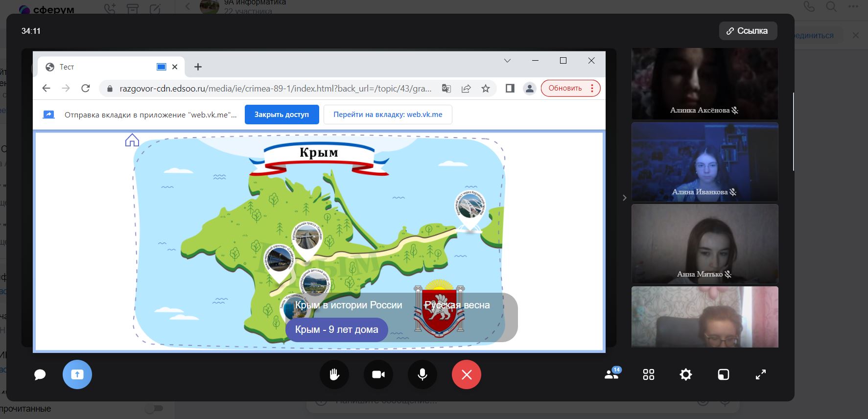The image size is (868, 419).
Task: Copy the call link via Ссылка button
Action: tap(748, 31)
